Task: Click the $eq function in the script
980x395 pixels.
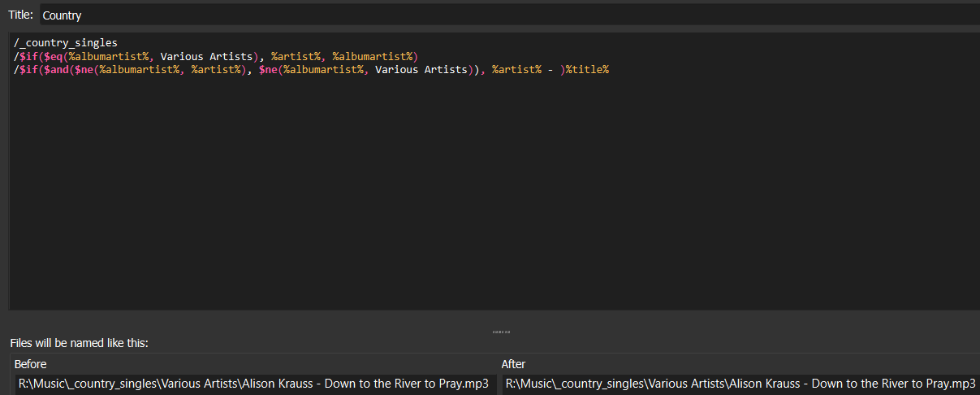Action: pos(53,56)
